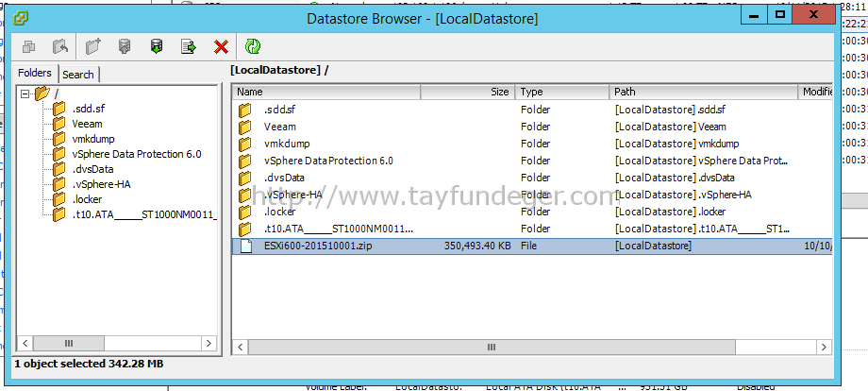Click folder icon of .locker list row
This screenshot has width=868, height=391.
click(x=245, y=212)
